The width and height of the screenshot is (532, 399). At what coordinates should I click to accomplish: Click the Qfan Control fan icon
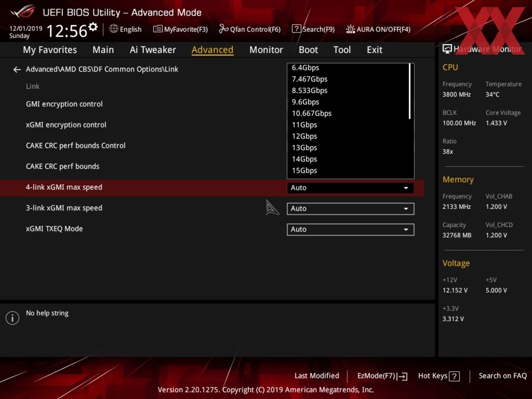tap(223, 29)
